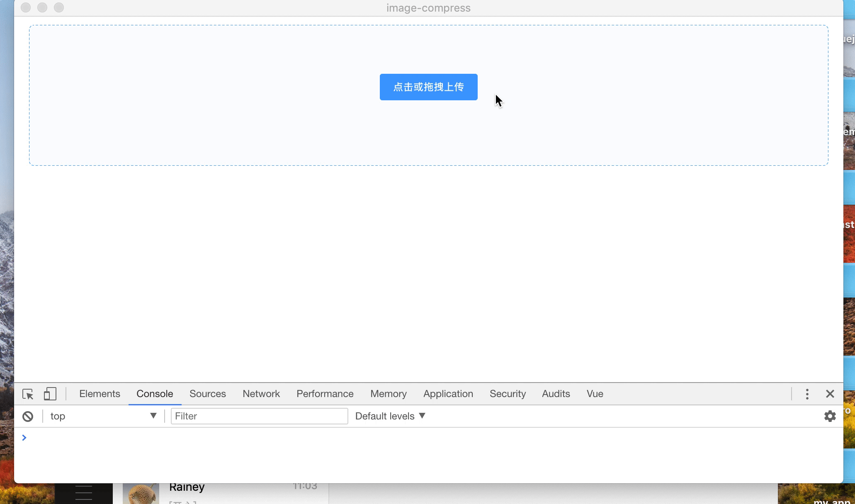Viewport: 855px width, 504px height.
Task: Open the Memory tab
Action: click(x=389, y=394)
